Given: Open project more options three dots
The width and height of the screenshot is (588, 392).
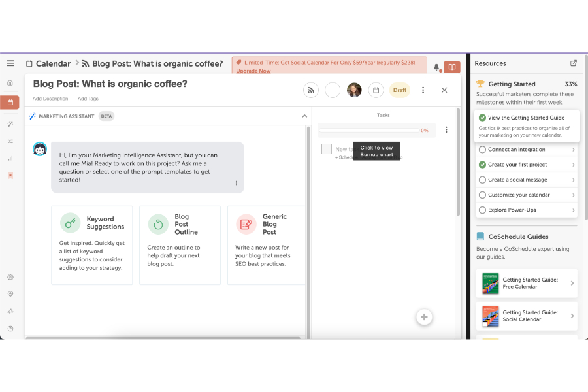Looking at the screenshot, I should click(x=423, y=90).
